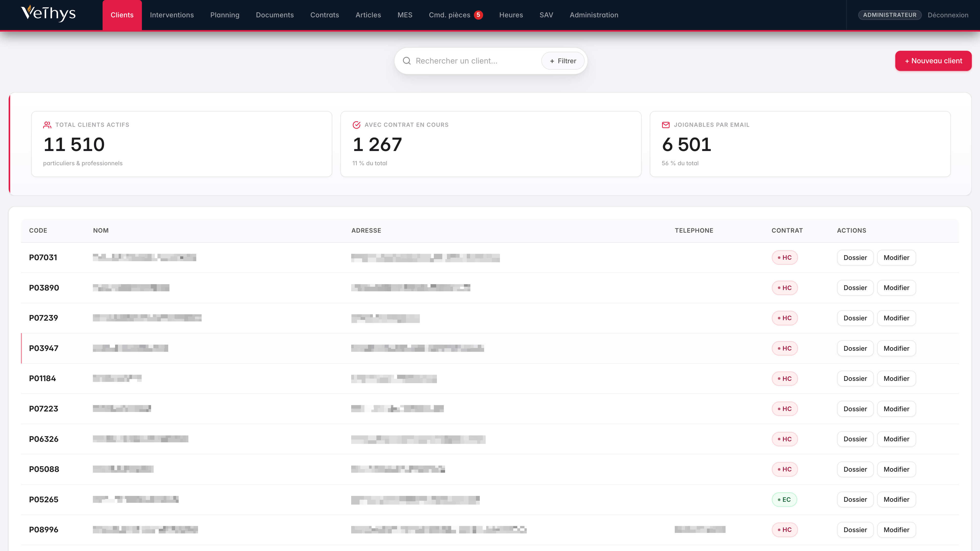Open Dossier for client P05265
Screen dimensions: 980x551
(x=855, y=499)
